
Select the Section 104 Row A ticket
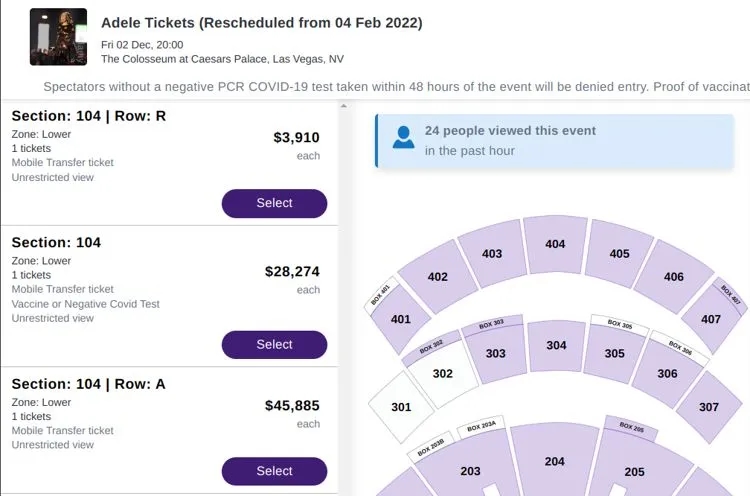pos(274,471)
